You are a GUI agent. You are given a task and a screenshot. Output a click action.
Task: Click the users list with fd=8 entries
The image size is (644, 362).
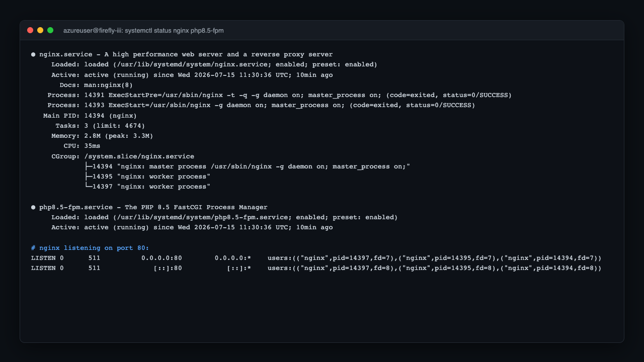(435, 268)
